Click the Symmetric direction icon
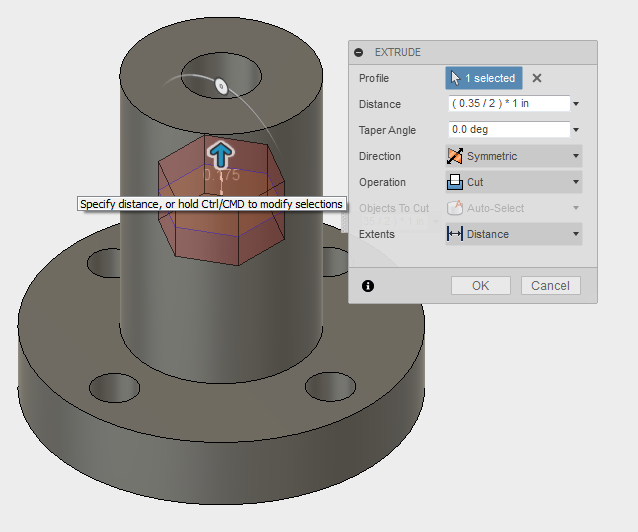The image size is (638, 532). [x=455, y=156]
